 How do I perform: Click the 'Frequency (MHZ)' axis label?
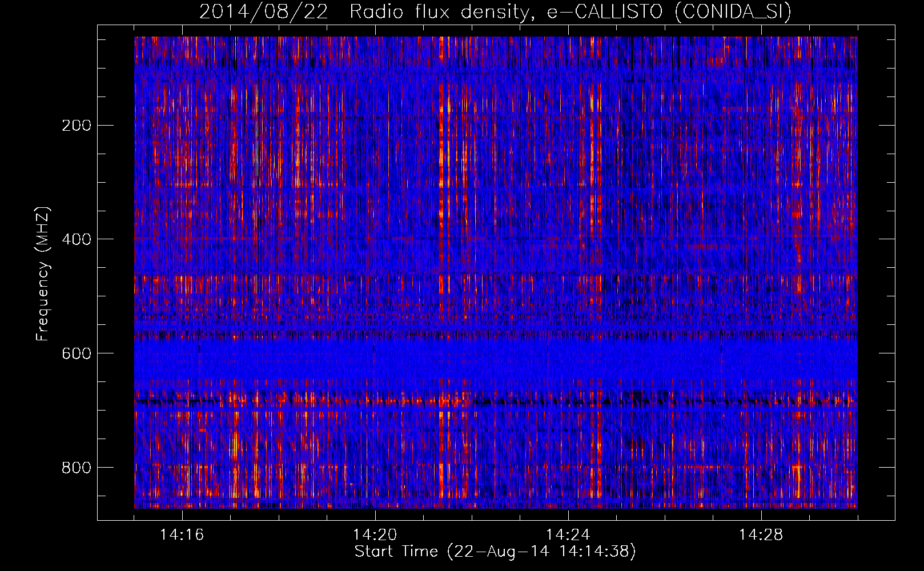click(x=43, y=274)
